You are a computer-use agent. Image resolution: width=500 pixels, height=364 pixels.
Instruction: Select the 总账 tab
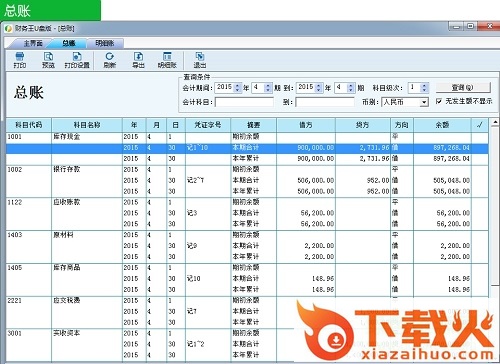pos(69,43)
